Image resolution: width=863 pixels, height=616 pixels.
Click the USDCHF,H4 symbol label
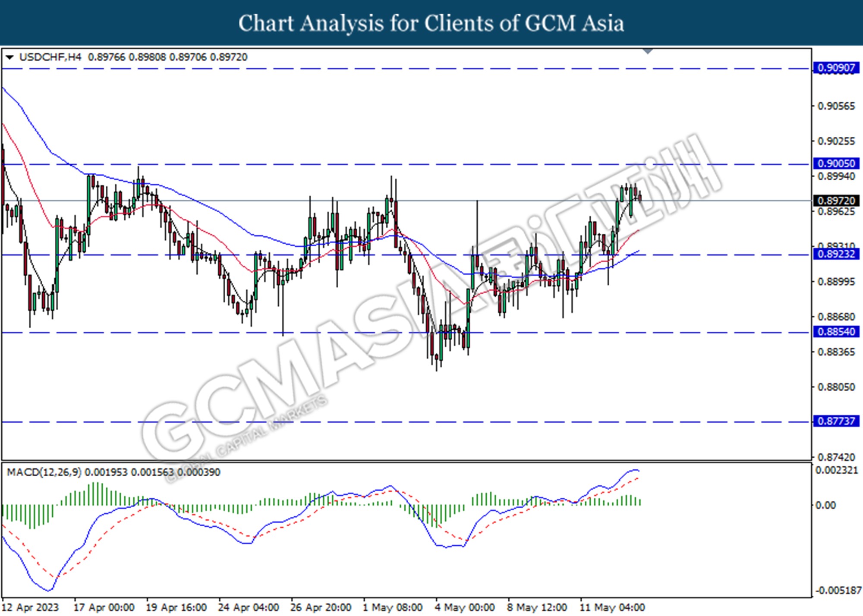click(x=50, y=57)
